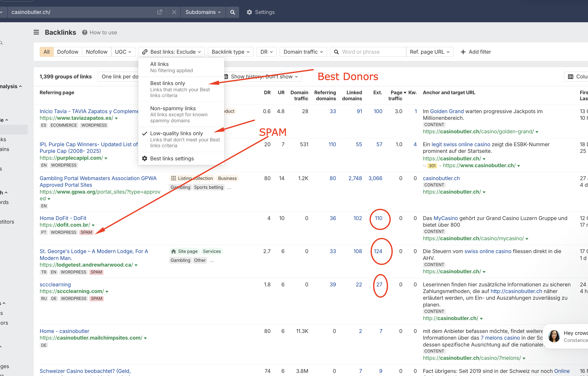This screenshot has height=376, width=588.
Task: Click referring domains 110 for purplecapipl
Action: [332, 144]
